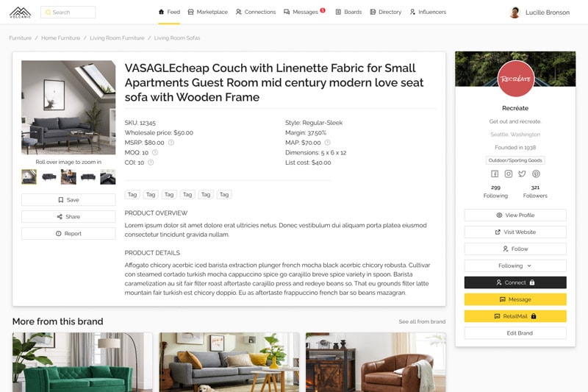
Task: Open See all from brand link
Action: tap(422, 321)
